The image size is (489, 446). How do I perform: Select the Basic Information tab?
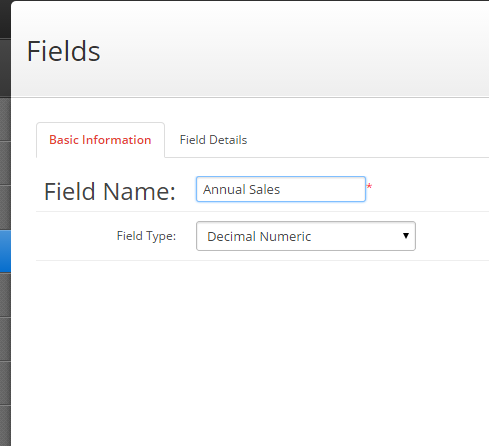[x=100, y=140]
